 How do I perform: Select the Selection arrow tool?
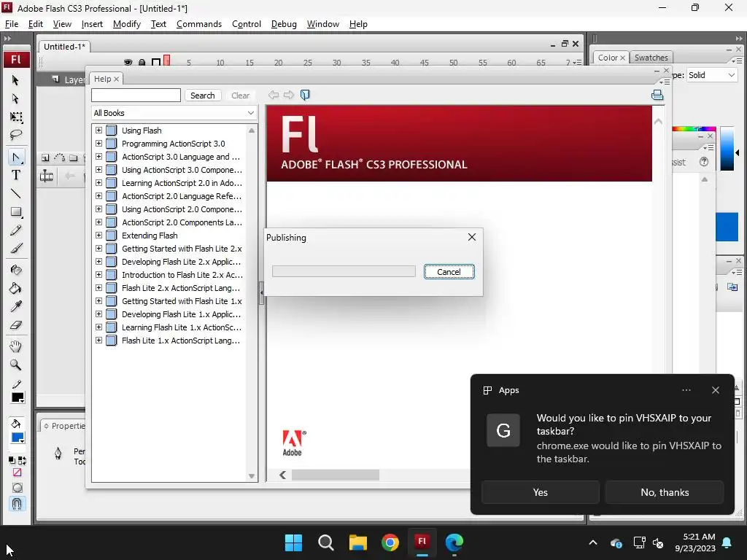coord(15,80)
